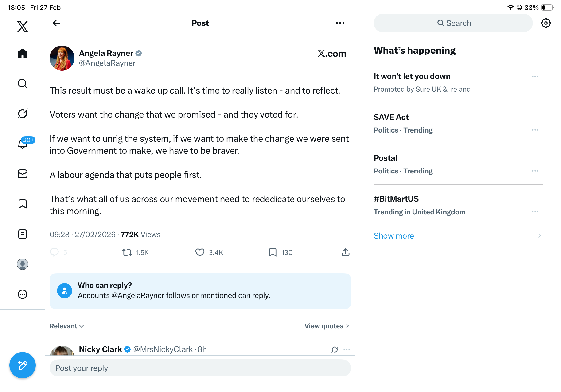Like the post with 3.4K likes
This screenshot has width=561, height=392.
(200, 252)
